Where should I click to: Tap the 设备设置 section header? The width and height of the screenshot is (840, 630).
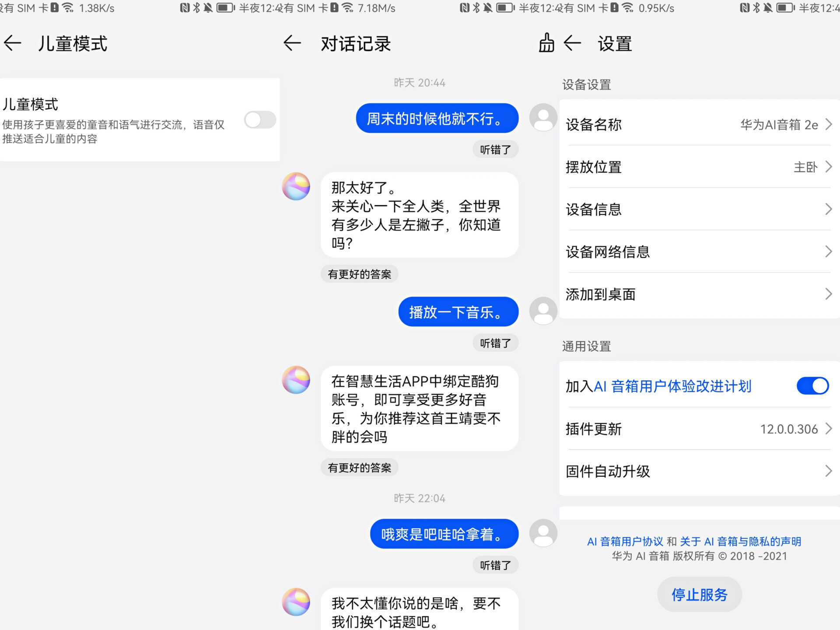tap(586, 84)
